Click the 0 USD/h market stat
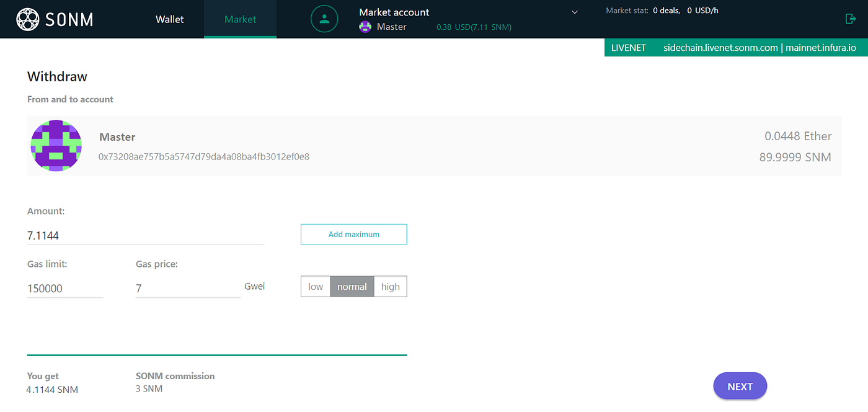Screen dimensions: 868x412 [703, 11]
